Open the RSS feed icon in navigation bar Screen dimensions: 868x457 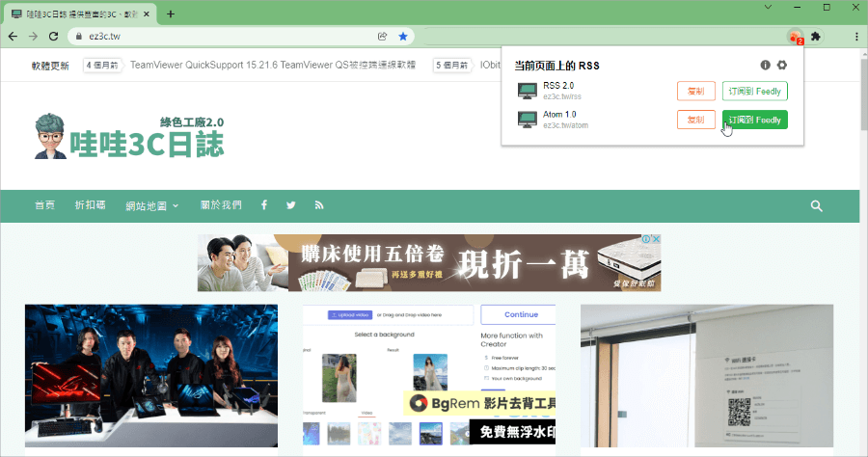coord(319,205)
